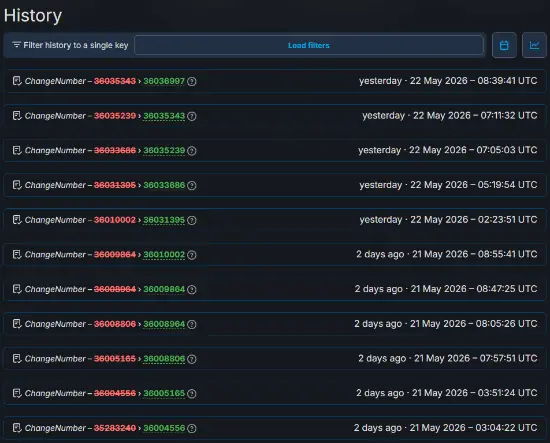Select red old value 36008806
The image size is (550, 443).
[x=115, y=324]
